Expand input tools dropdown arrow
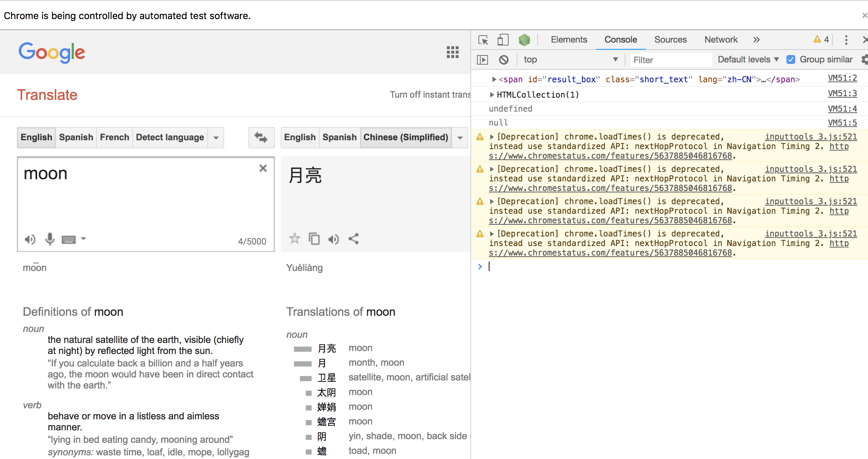Viewport: 868px width, 459px height. [x=83, y=239]
